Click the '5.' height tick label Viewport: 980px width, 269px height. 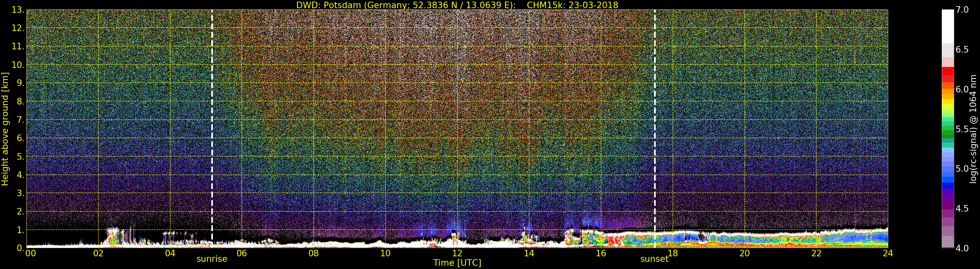[x=21, y=156]
